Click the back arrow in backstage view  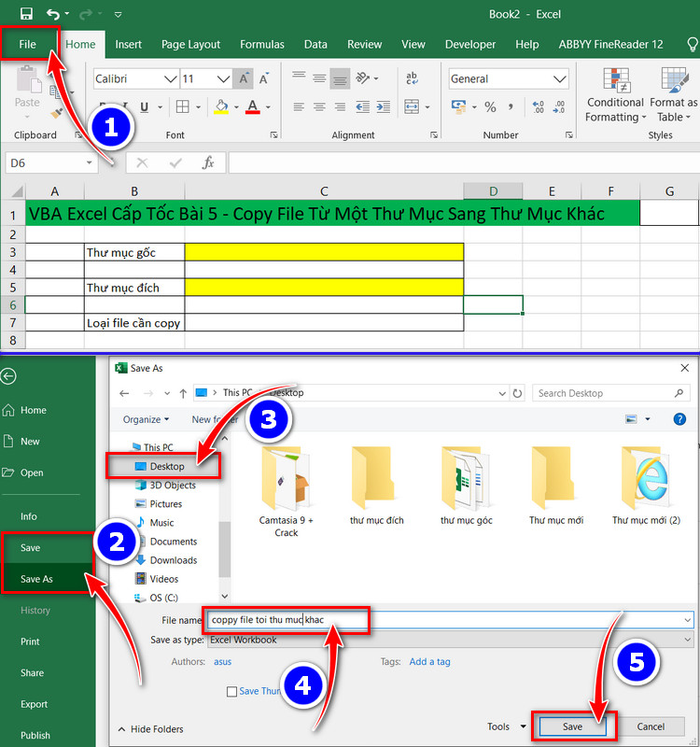coord(8,376)
